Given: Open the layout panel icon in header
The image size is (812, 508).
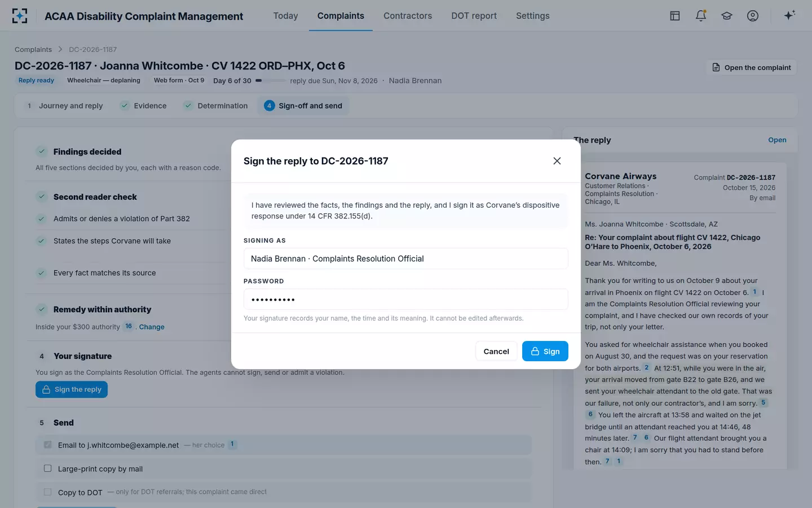Looking at the screenshot, I should coord(675,16).
